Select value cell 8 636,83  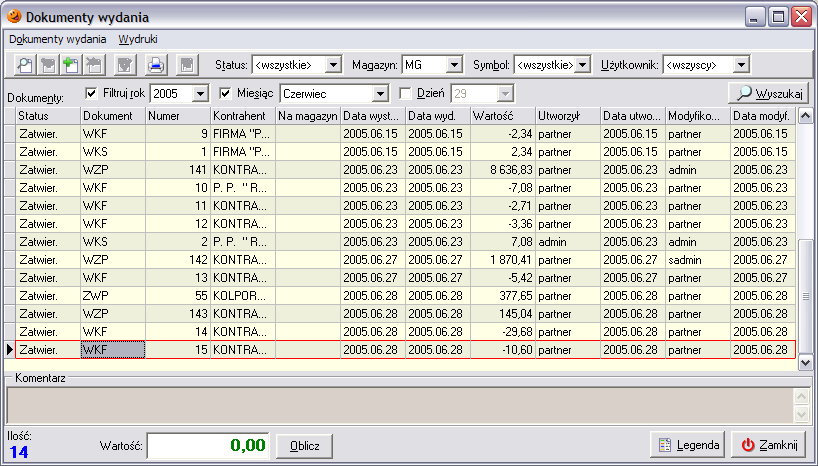(x=503, y=170)
